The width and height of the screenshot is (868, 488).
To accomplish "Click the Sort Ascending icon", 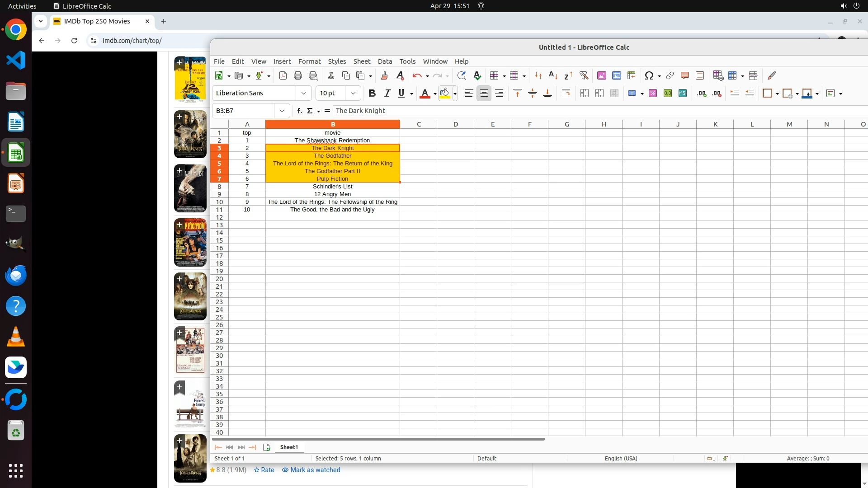I will [x=553, y=75].
